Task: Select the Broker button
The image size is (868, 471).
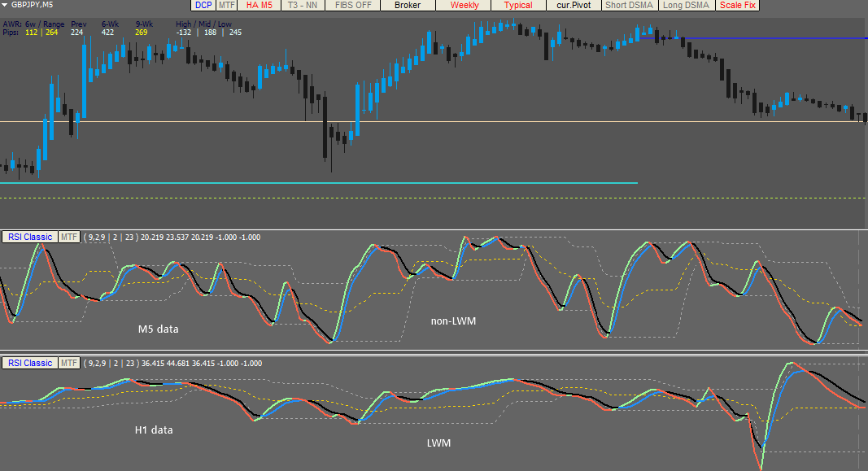Action: [x=408, y=5]
